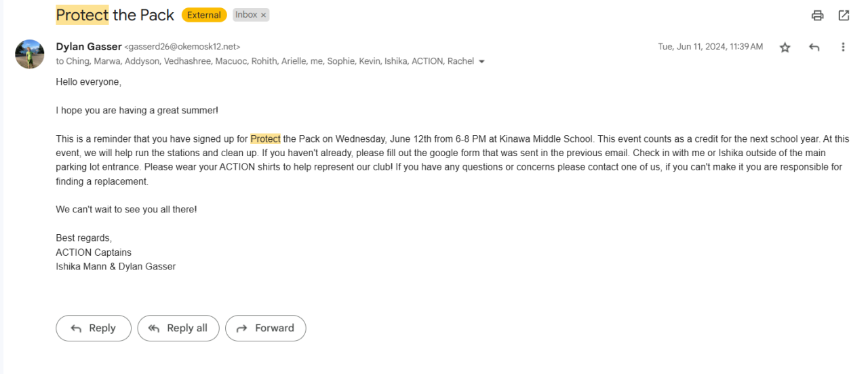The width and height of the screenshot is (868, 374).
Task: Click Dylan Gasser's profile picture
Action: (x=30, y=54)
